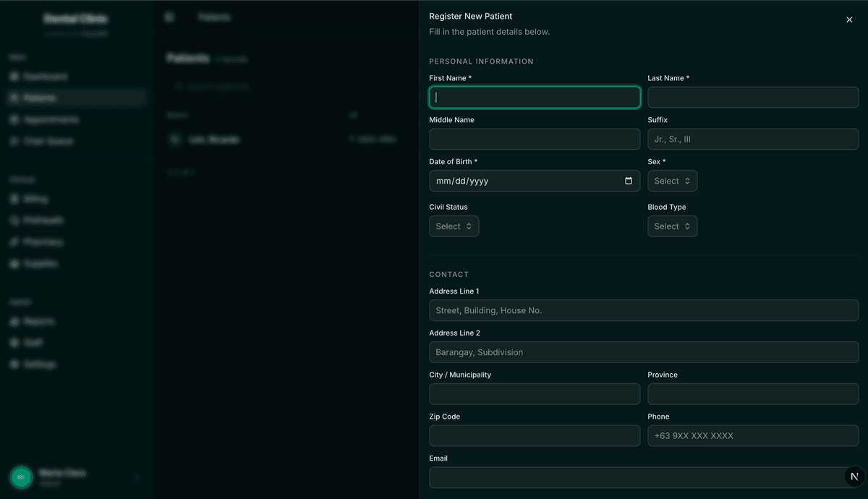Click the Last Name input

753,98
